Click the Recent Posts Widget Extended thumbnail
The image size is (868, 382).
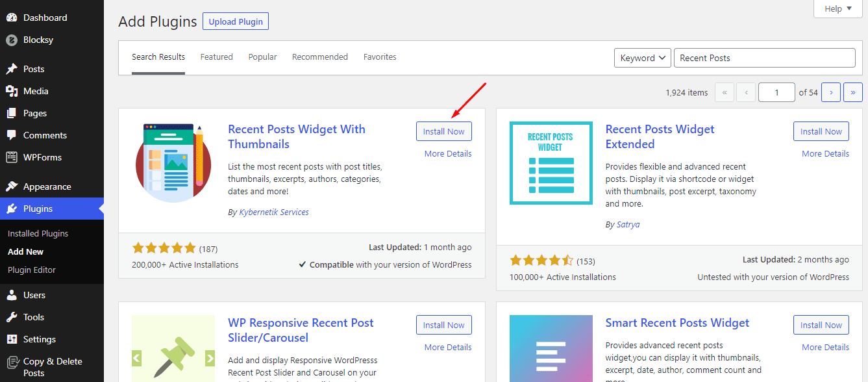pos(551,162)
